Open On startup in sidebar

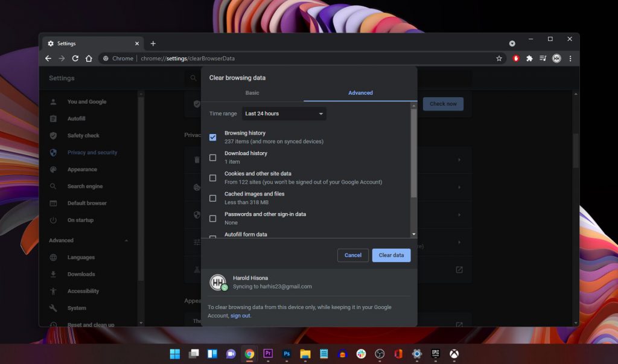pyautogui.click(x=80, y=220)
